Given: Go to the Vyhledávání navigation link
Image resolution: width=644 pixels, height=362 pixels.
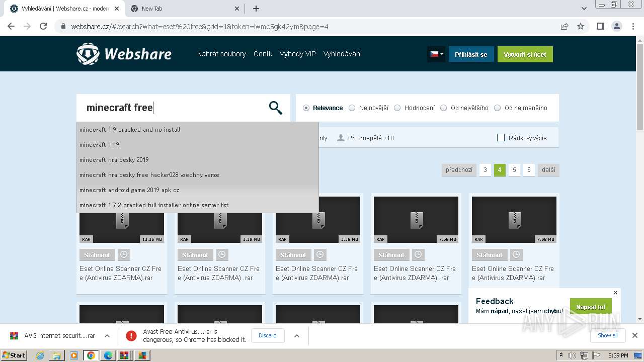Looking at the screenshot, I should click(343, 54).
